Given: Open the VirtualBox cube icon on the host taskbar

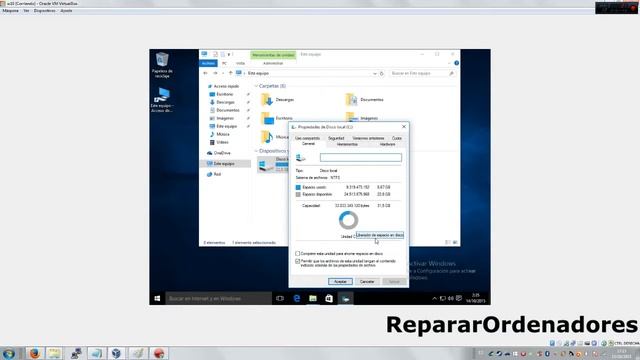Looking at the screenshot, I should pos(116,353).
